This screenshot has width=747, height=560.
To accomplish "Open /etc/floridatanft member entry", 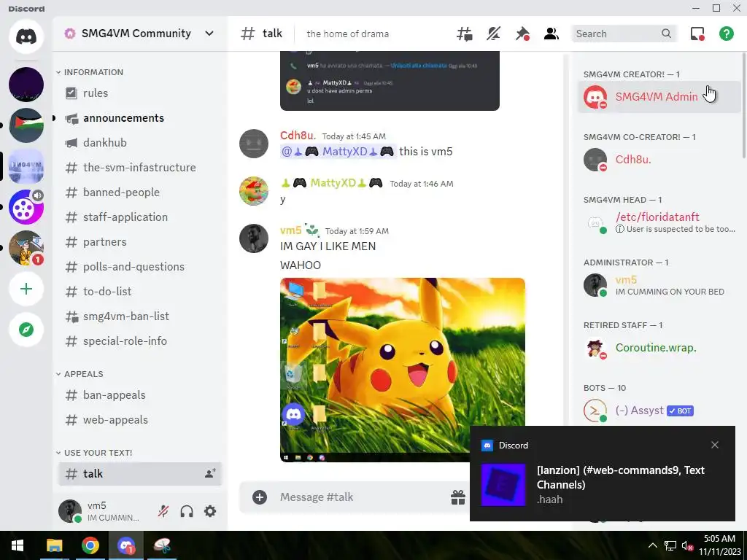I will 659,222.
